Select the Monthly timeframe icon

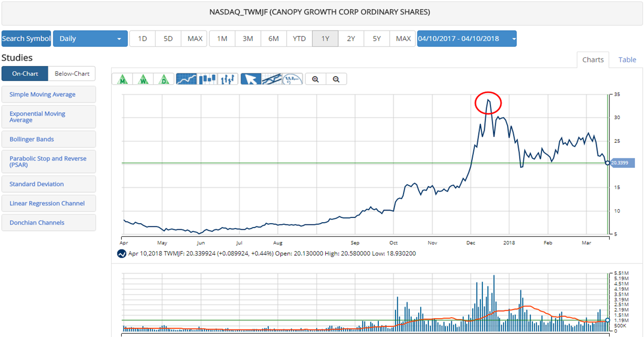[x=122, y=79]
